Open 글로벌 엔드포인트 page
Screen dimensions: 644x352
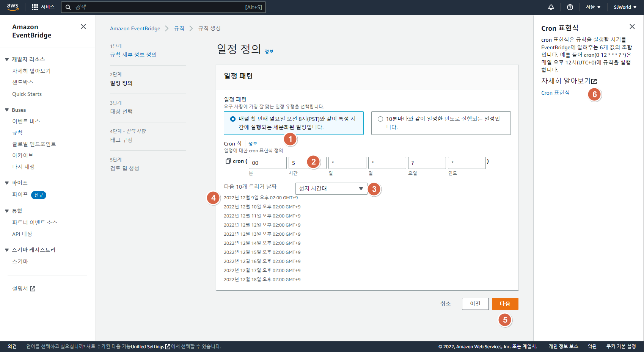pyautogui.click(x=34, y=144)
